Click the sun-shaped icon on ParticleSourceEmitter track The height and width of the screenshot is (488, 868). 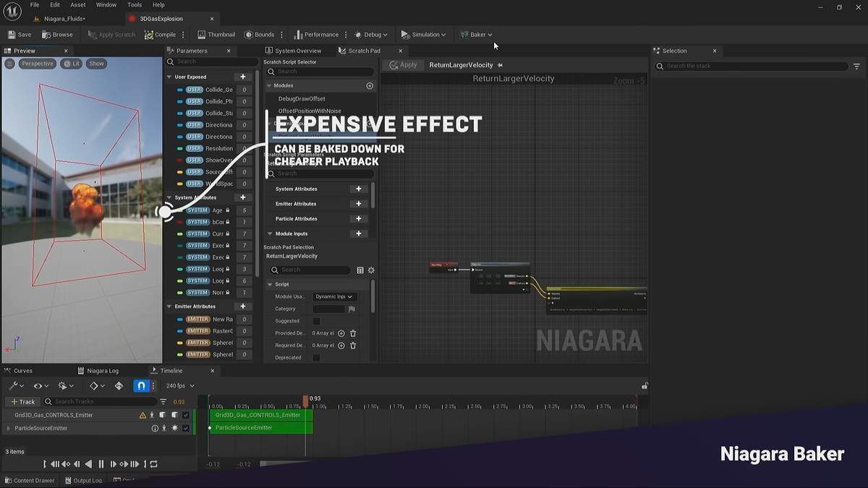click(x=174, y=428)
